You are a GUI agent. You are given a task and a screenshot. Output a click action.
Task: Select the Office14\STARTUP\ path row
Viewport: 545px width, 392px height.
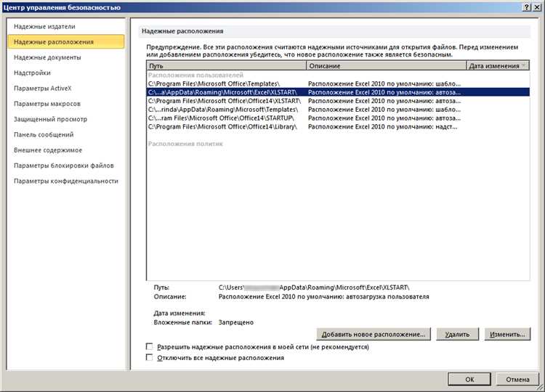click(338, 118)
